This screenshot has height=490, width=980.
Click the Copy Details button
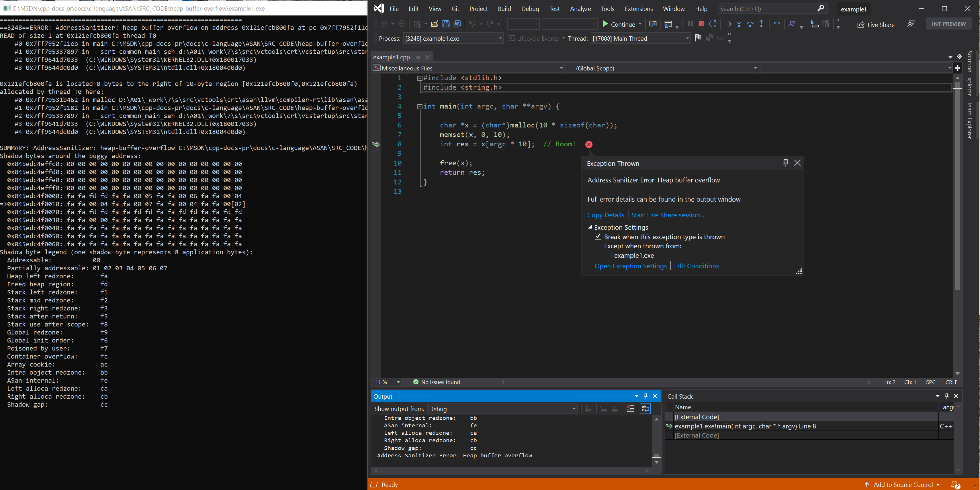605,215
